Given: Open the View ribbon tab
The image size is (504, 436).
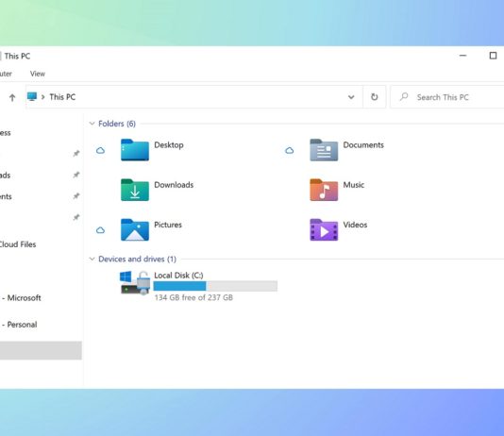Looking at the screenshot, I should pos(38,74).
